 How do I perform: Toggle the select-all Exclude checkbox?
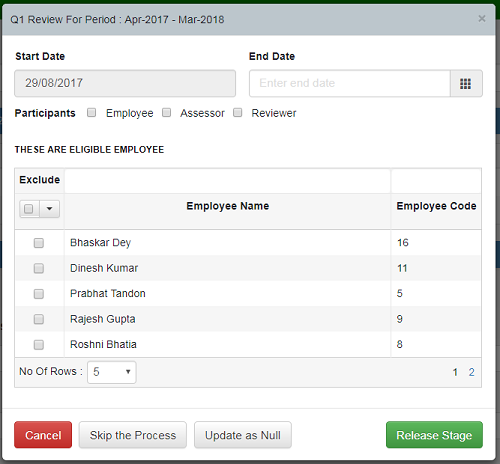(x=29, y=209)
